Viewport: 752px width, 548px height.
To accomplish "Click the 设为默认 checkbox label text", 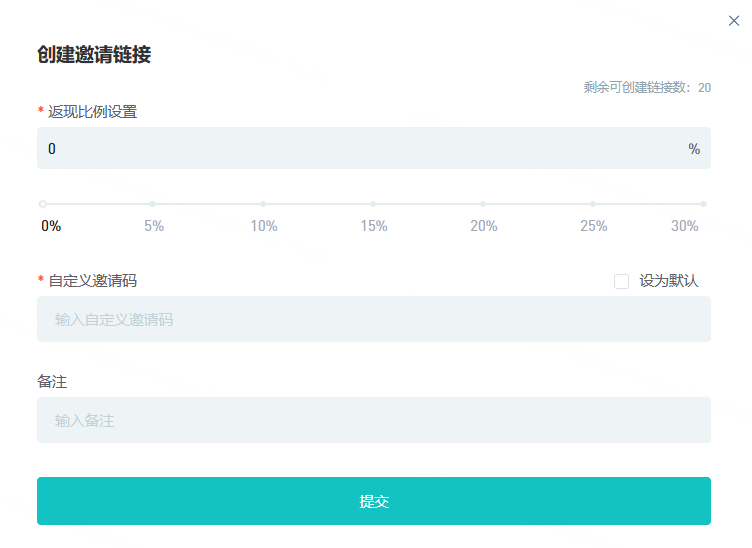I will click(669, 281).
